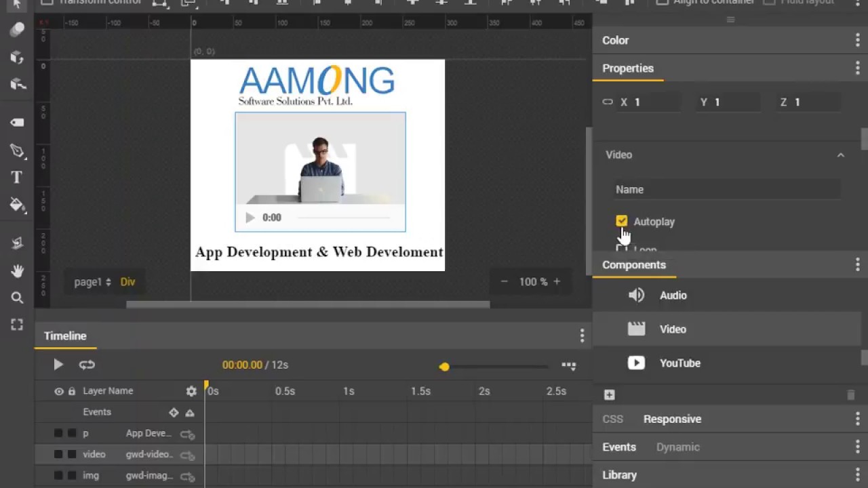Click the animation repeat icon for video layer
Screen dimensions: 868x488
pyautogui.click(x=187, y=455)
